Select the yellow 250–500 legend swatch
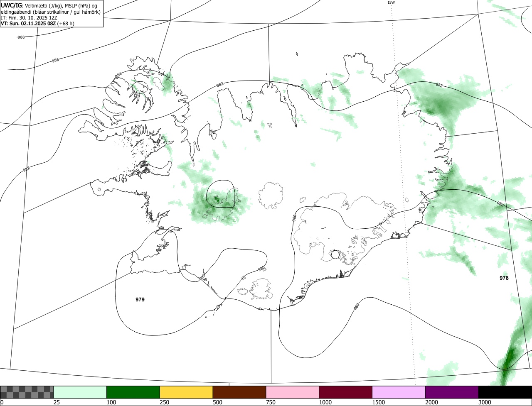532x406 pixels. pyautogui.click(x=186, y=392)
